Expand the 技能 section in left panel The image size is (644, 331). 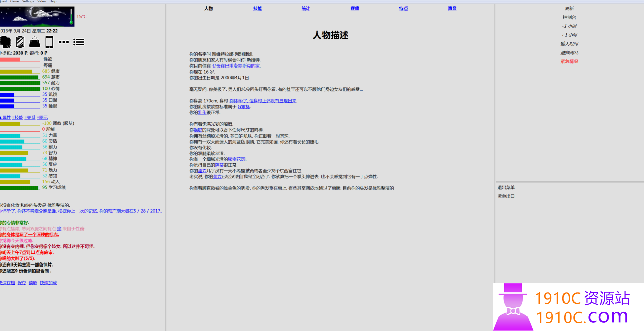(x=17, y=117)
